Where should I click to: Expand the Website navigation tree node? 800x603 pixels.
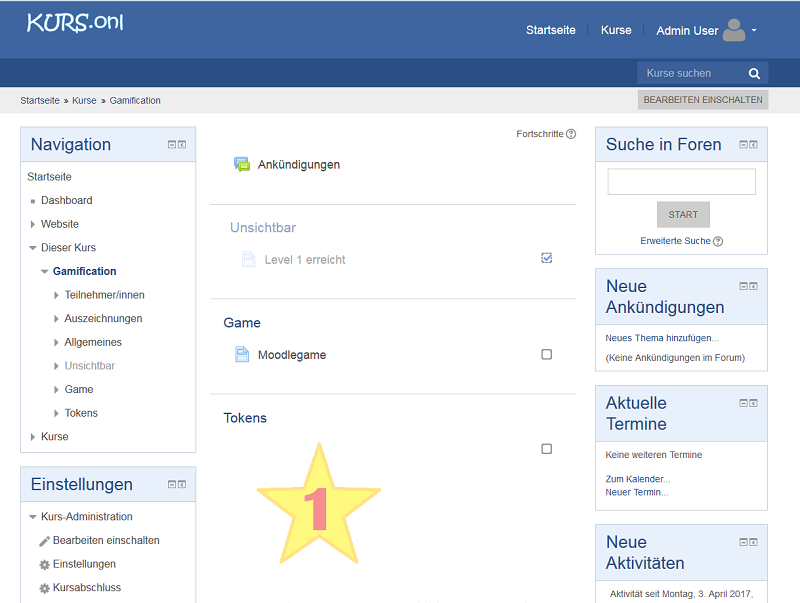pos(33,224)
